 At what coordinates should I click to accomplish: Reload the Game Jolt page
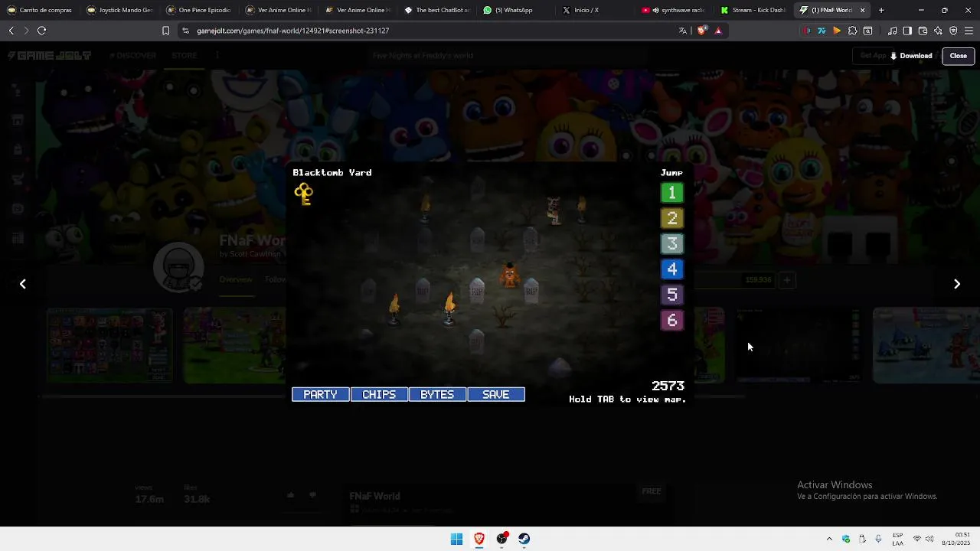click(x=41, y=31)
